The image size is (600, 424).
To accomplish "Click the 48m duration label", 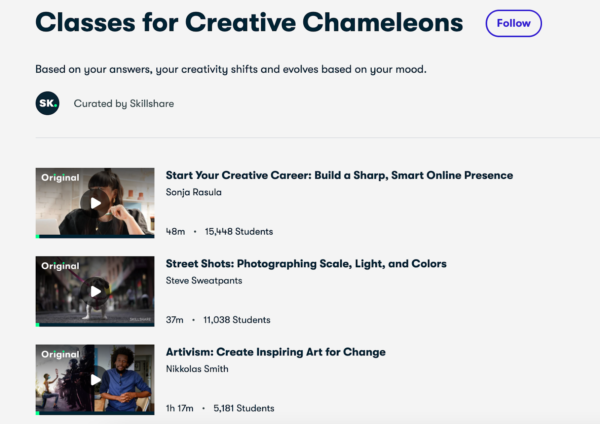I will pos(175,232).
